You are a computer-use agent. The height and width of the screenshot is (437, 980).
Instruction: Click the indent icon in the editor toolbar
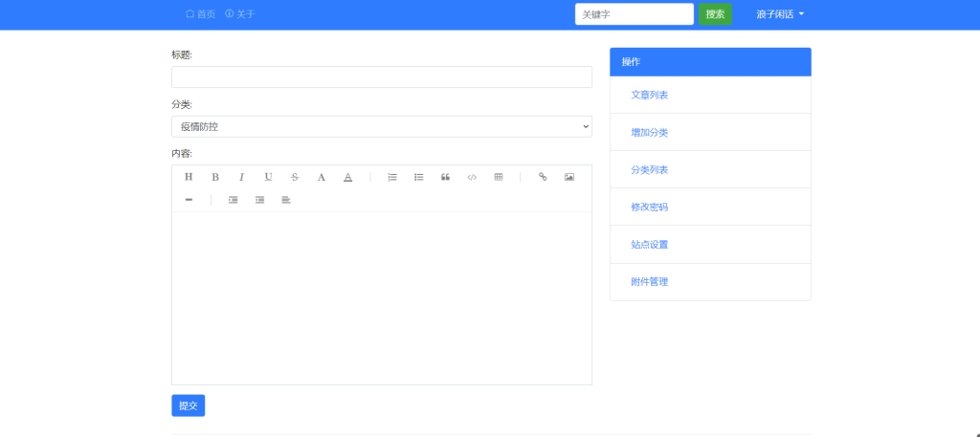234,200
